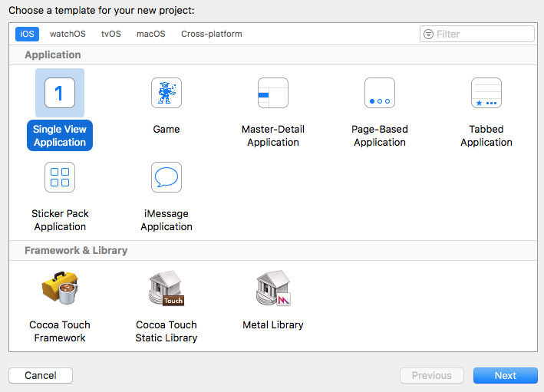The image size is (544, 392).
Task: Switch to the watchOS tab
Action: pyautogui.click(x=68, y=34)
